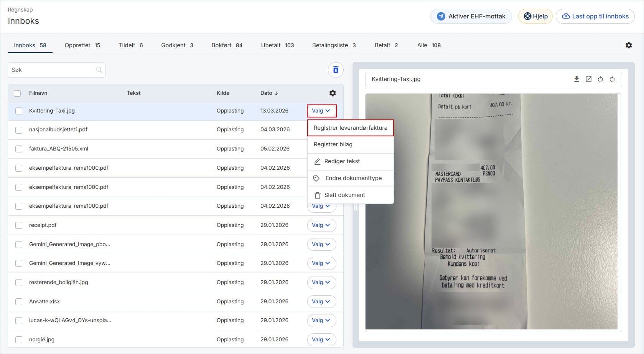This screenshot has height=354, width=644.
Task: Open the table column settings gear icon
Action: pyautogui.click(x=333, y=93)
